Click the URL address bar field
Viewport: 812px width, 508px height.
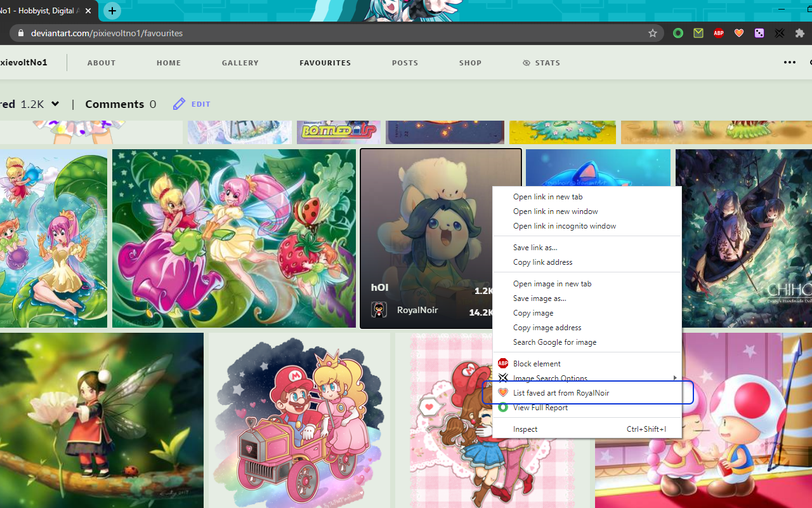click(x=317, y=33)
